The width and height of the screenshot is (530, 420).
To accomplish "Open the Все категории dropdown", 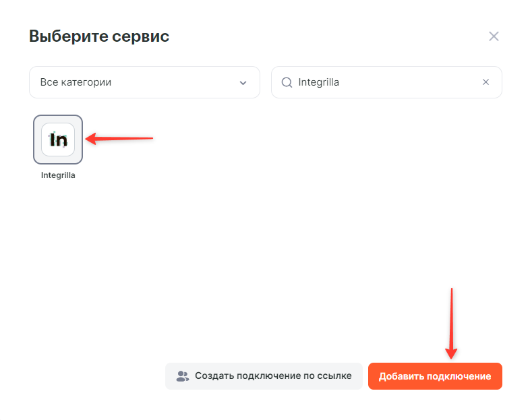I will pos(144,82).
